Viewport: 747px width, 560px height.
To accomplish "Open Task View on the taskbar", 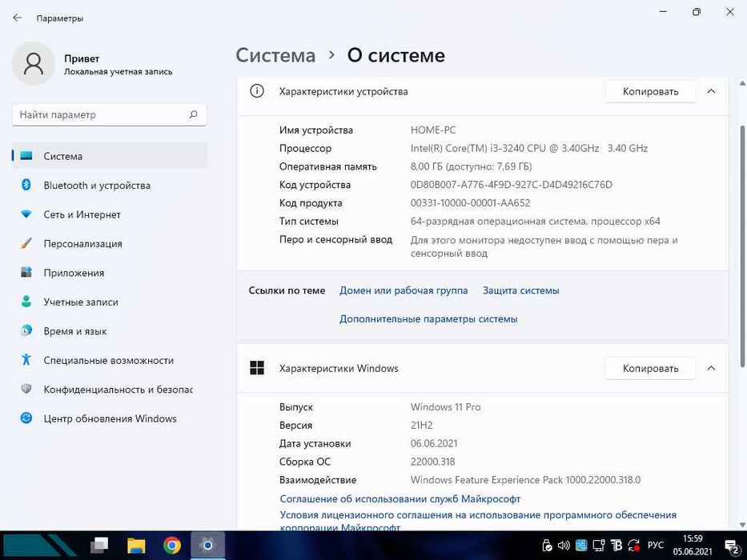I will [x=99, y=546].
